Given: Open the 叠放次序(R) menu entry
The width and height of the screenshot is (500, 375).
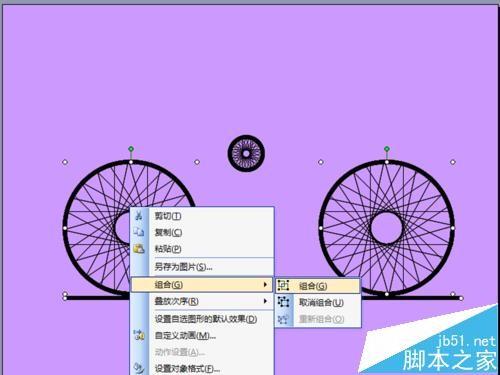Looking at the screenshot, I should click(202, 301).
